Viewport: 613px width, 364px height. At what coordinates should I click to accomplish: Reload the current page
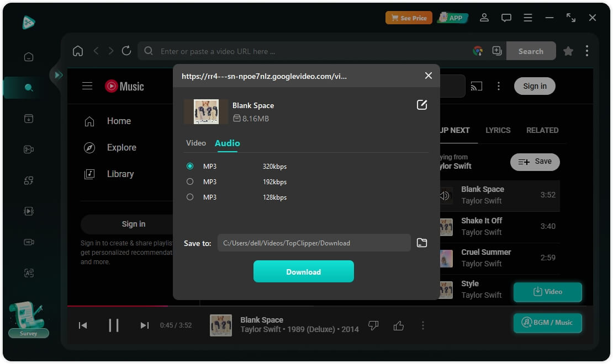pos(126,51)
